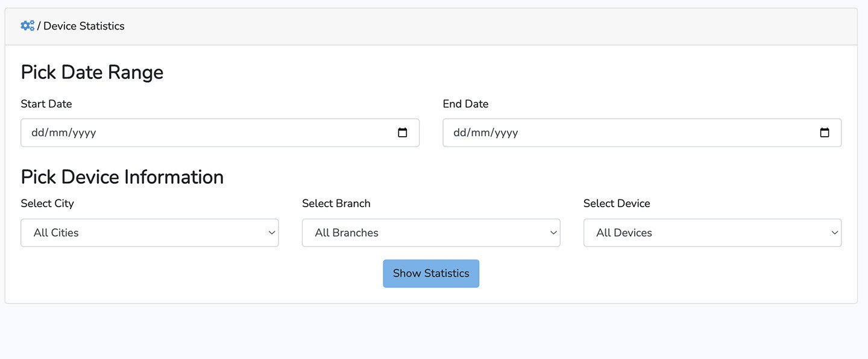This screenshot has height=359, width=868.
Task: Select the day segment in Start Date
Action: click(x=37, y=133)
